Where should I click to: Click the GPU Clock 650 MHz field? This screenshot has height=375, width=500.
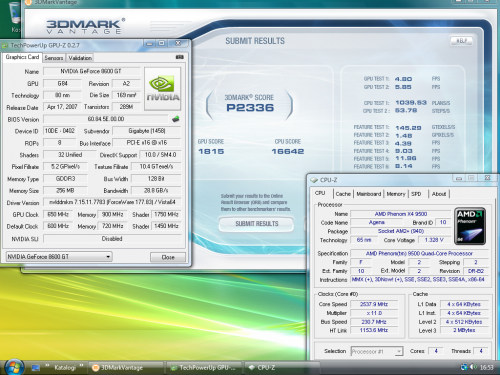click(x=58, y=214)
